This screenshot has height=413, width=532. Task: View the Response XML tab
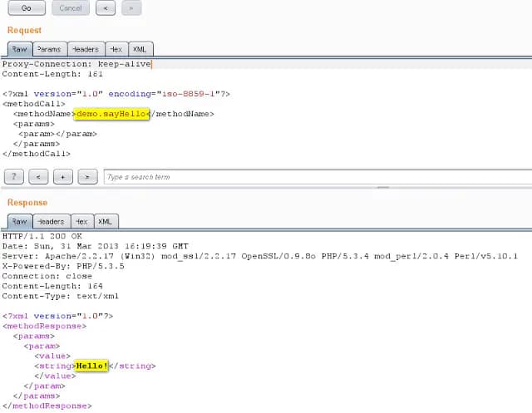106,222
